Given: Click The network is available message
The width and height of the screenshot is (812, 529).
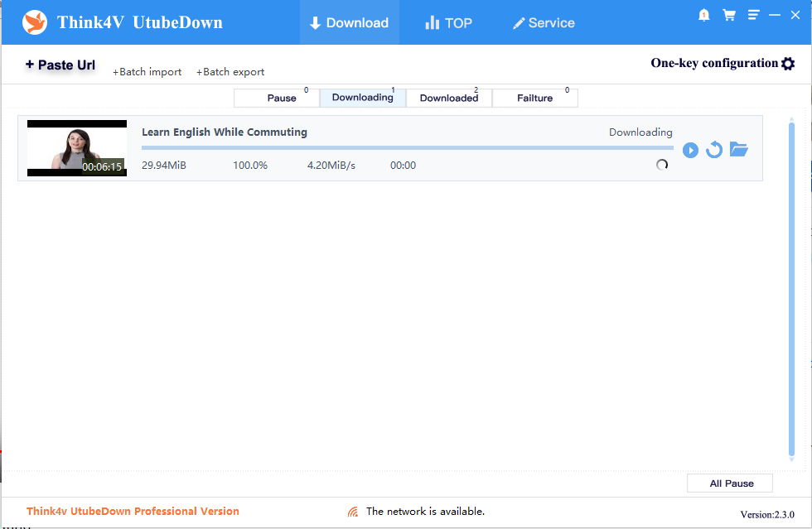Looking at the screenshot, I should tap(425, 512).
